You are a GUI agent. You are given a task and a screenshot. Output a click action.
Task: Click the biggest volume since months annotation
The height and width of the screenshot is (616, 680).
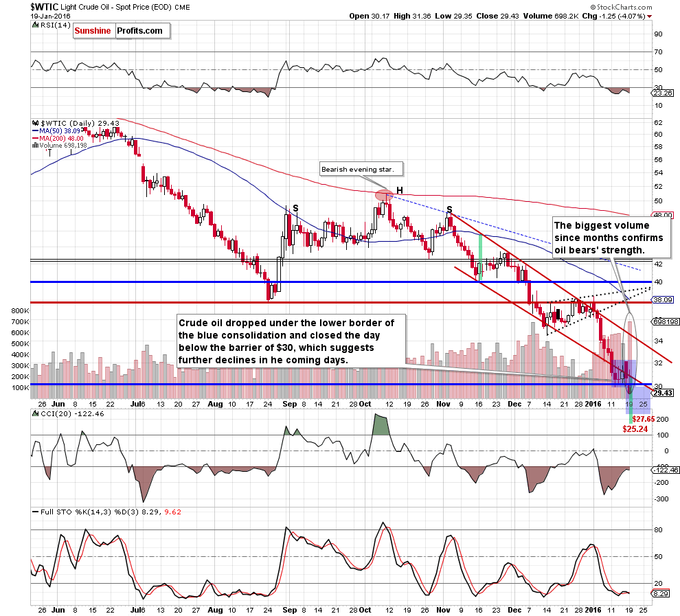611,238
